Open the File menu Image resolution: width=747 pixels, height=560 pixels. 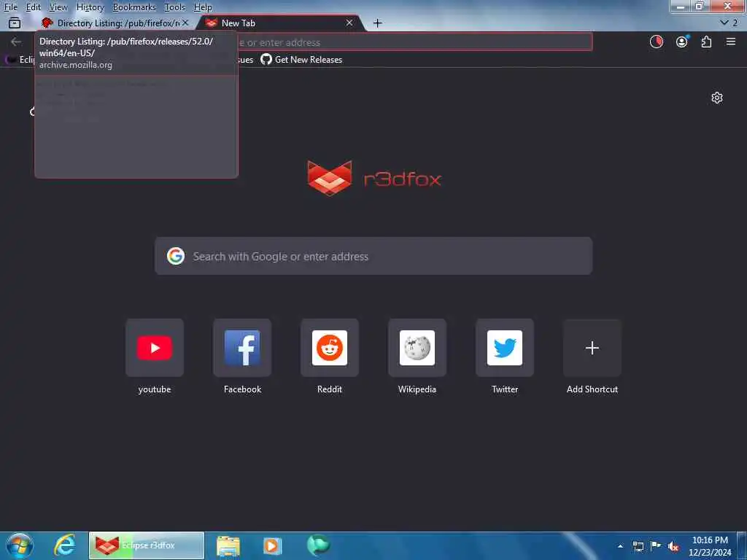[10, 7]
